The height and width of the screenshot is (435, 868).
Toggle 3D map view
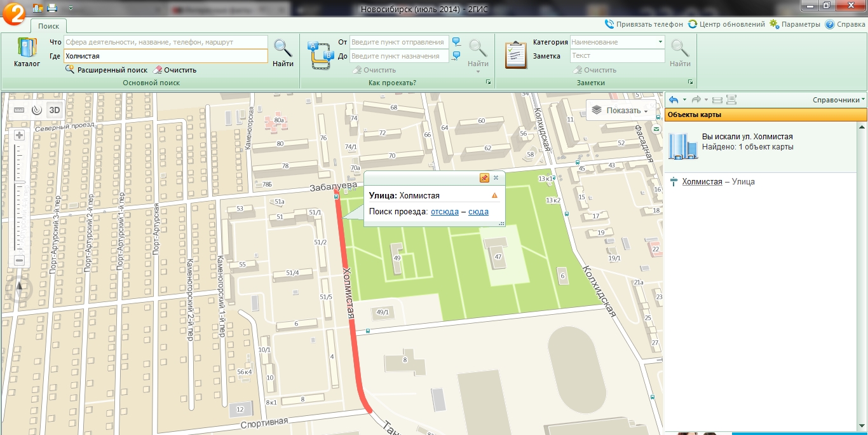click(55, 109)
